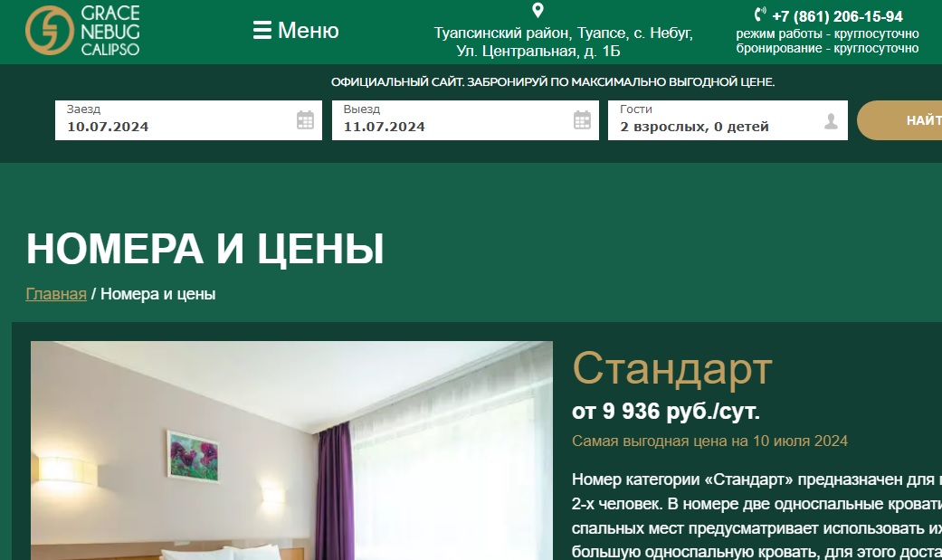
Task: Click the location pin icon
Action: 538,11
